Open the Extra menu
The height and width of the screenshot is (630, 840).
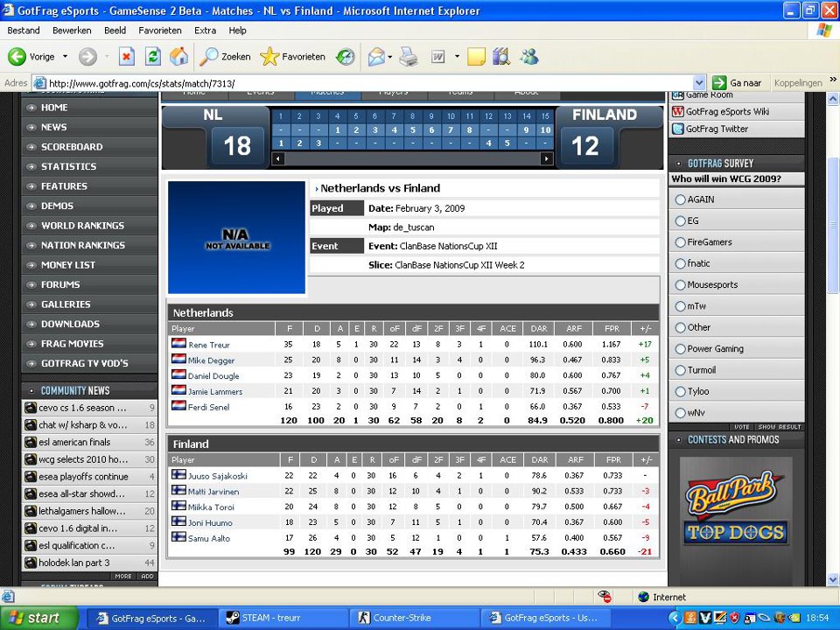(205, 31)
